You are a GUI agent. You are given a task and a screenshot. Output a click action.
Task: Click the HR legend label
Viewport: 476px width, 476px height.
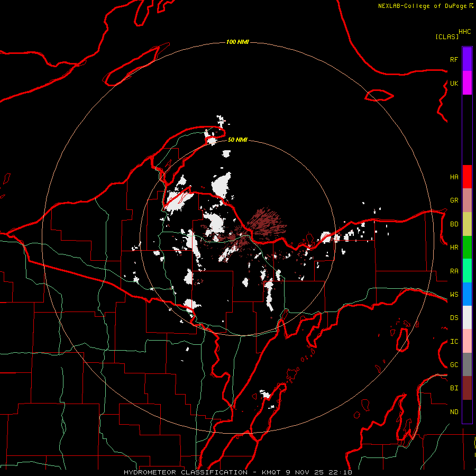point(454,248)
